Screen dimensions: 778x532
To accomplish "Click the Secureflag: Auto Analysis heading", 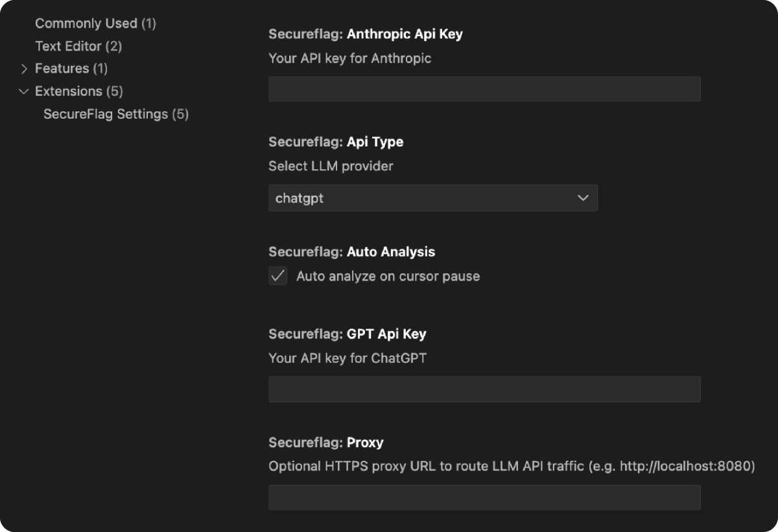I will pos(352,252).
